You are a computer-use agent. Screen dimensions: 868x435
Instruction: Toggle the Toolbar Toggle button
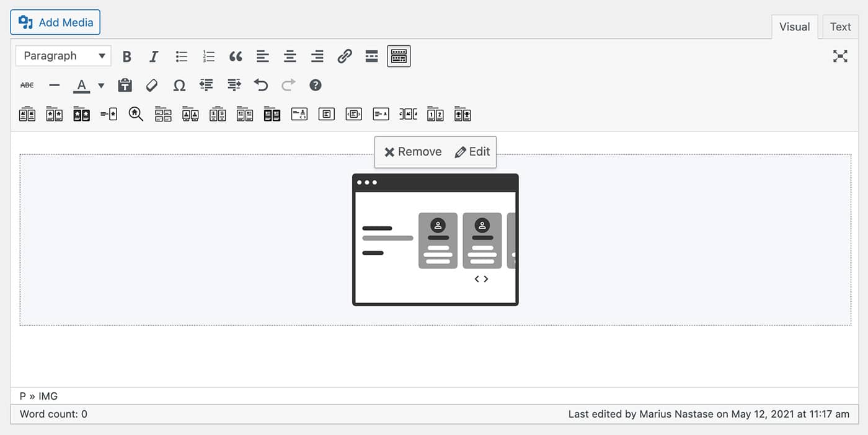pyautogui.click(x=399, y=56)
